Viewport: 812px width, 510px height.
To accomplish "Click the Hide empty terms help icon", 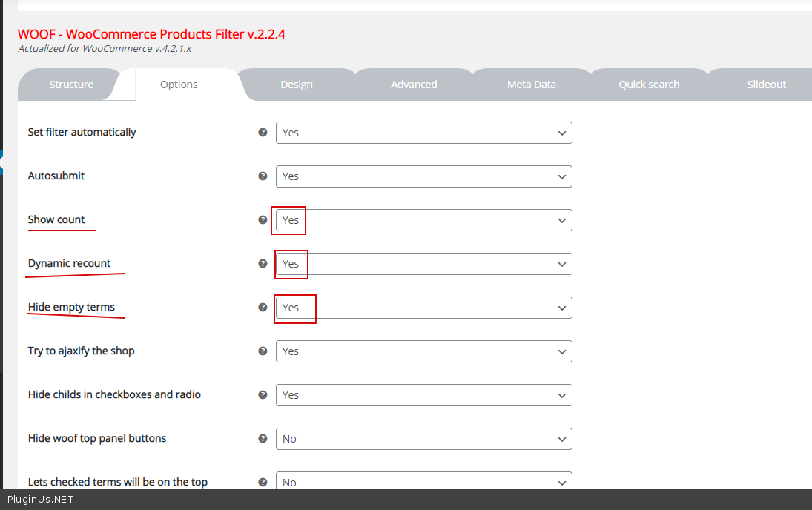I will [x=263, y=308].
